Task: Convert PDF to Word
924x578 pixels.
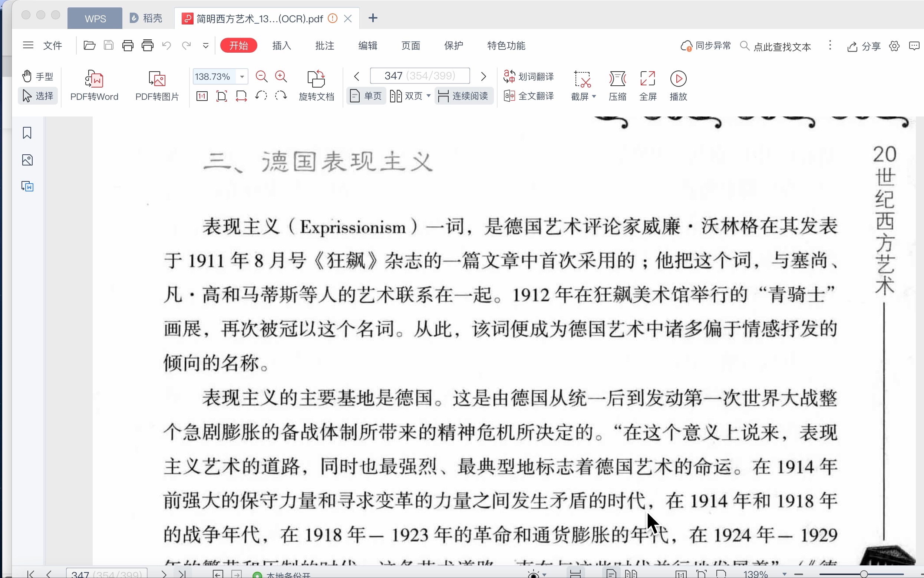Action: point(94,86)
